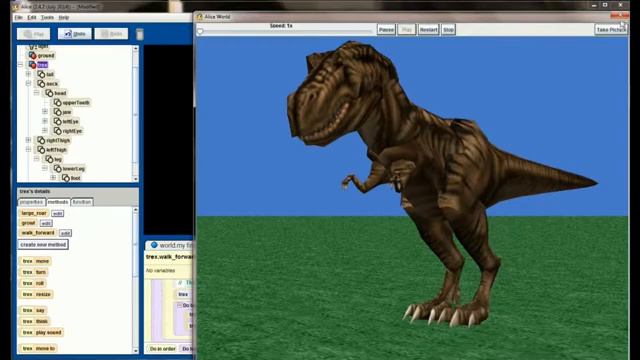Click the tail part icon
Image resolution: width=640 pixels, height=360 pixels.
click(x=41, y=74)
